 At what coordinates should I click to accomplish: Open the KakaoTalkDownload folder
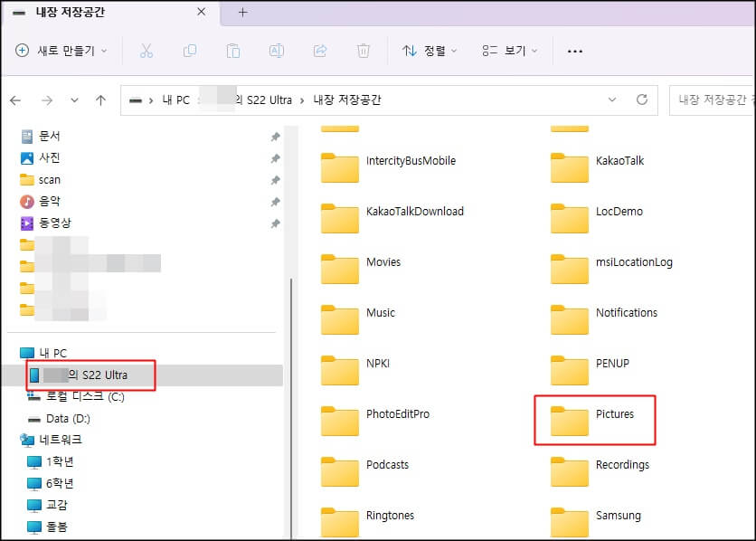pos(392,217)
